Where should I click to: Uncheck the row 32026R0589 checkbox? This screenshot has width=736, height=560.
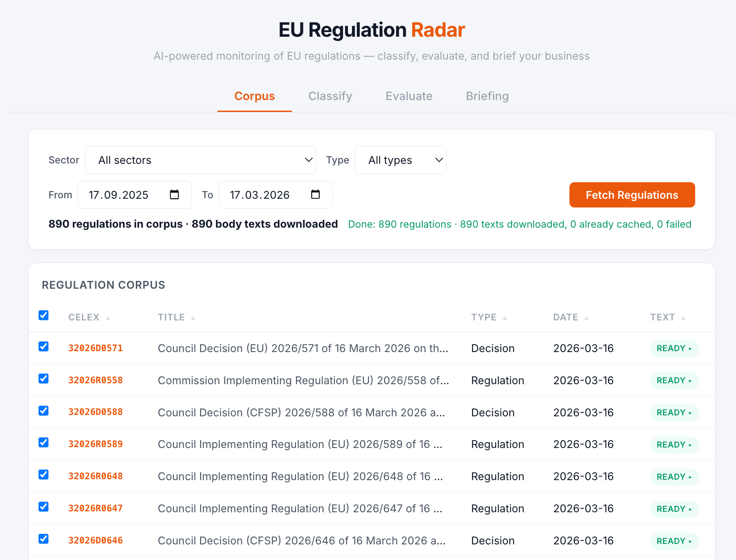point(44,442)
